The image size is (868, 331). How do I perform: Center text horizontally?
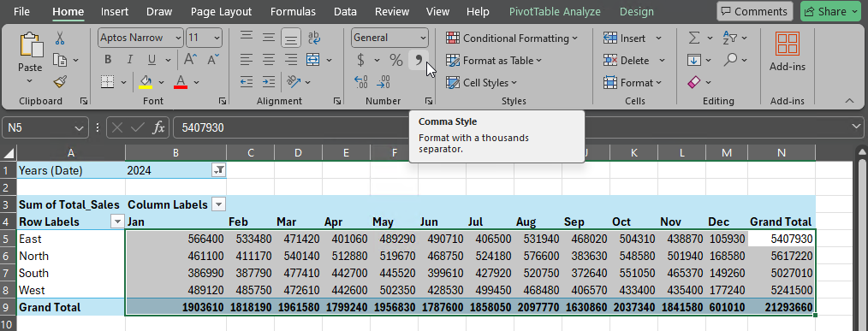[x=269, y=60]
